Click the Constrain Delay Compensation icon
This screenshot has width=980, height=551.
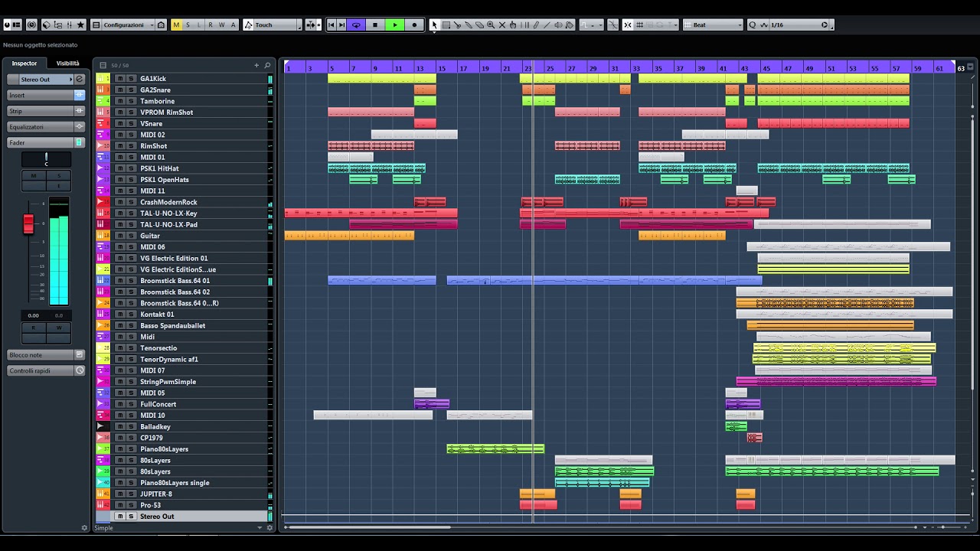31,25
